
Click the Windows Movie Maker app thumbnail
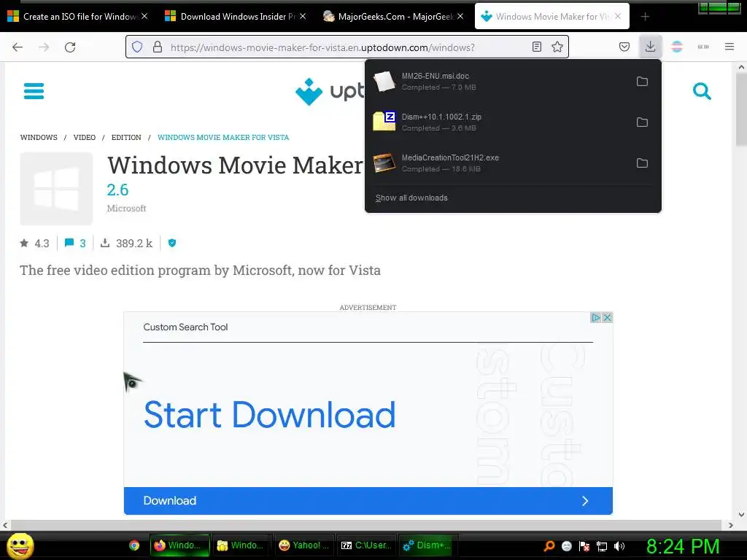pyautogui.click(x=56, y=189)
